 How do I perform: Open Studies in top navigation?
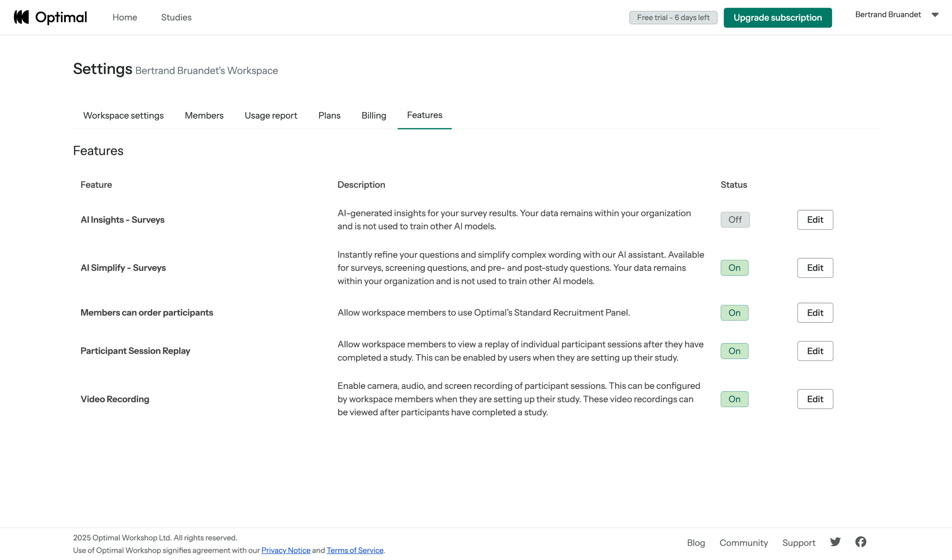point(176,17)
